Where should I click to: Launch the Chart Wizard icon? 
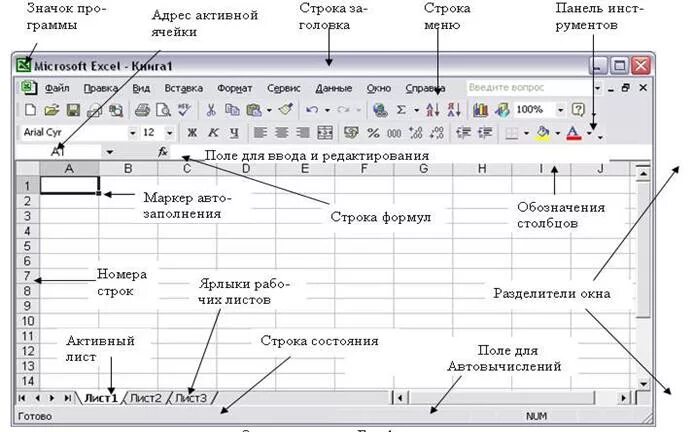(x=481, y=109)
